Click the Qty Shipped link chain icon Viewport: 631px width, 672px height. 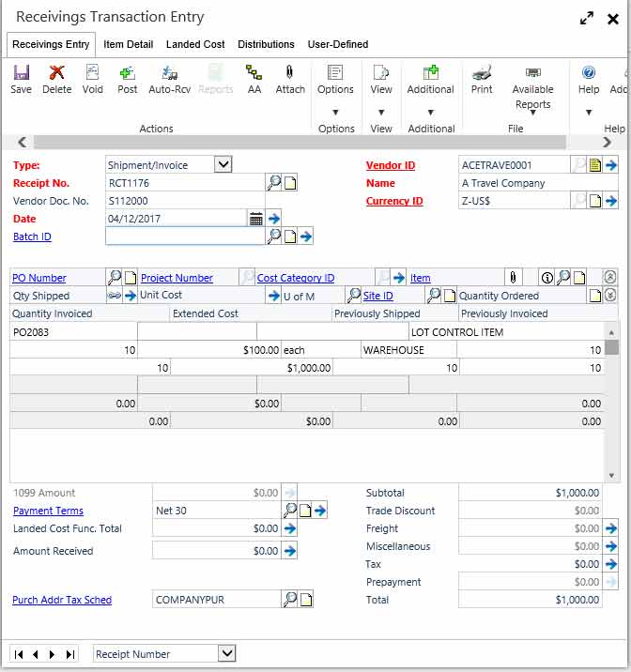click(114, 296)
